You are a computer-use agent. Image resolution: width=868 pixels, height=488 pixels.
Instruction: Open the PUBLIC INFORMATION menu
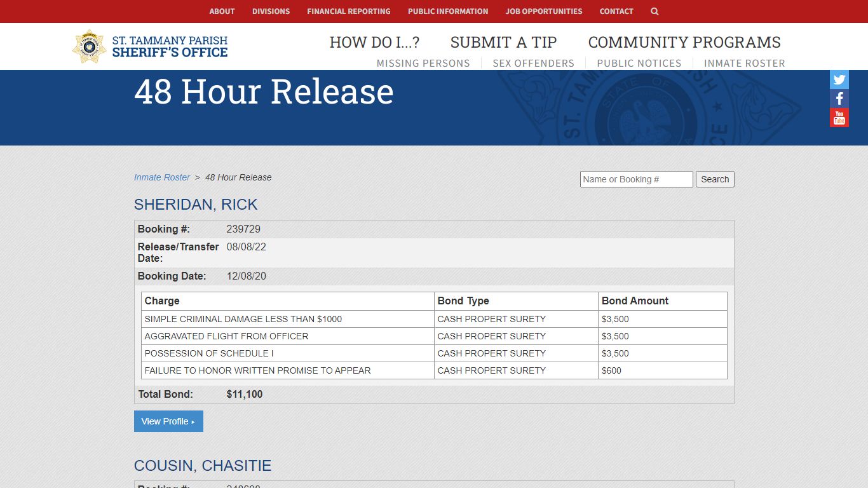coord(448,11)
